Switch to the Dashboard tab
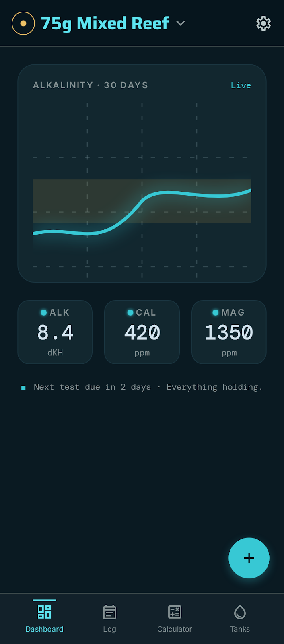The height and width of the screenshot is (644, 284). point(44,619)
